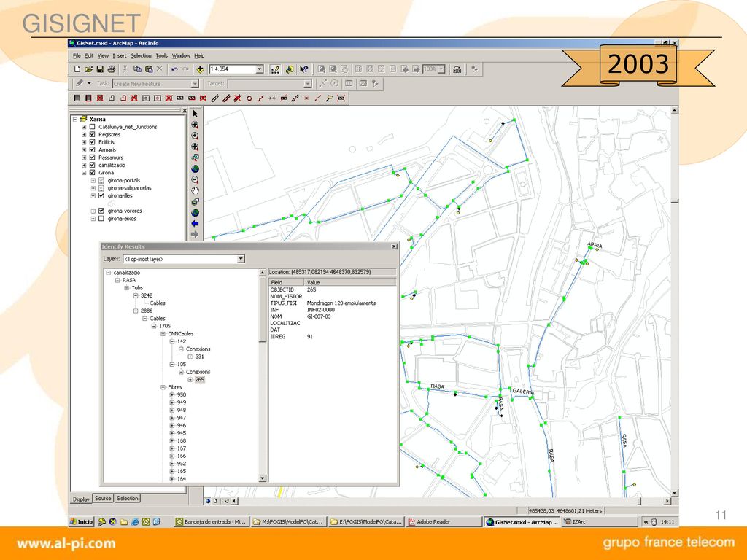Switch to the IZArc taskbar button
This screenshot has width=747, height=560.
600,522
